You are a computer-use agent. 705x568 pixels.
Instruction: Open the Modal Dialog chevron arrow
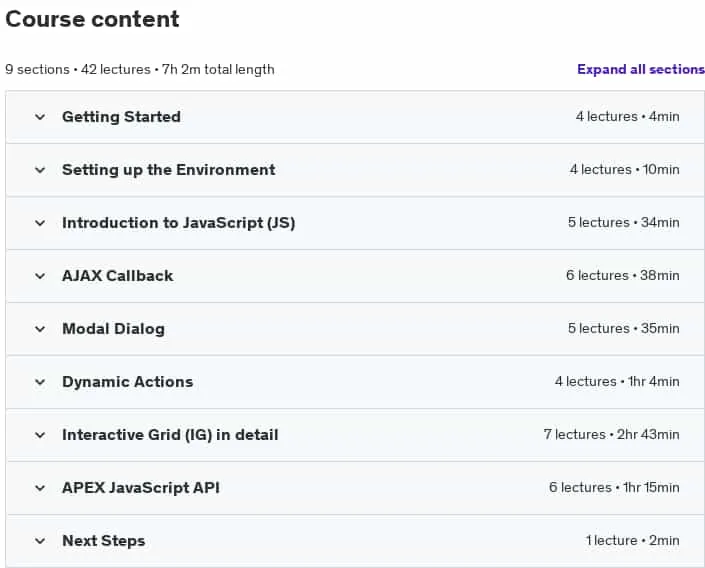coord(40,329)
